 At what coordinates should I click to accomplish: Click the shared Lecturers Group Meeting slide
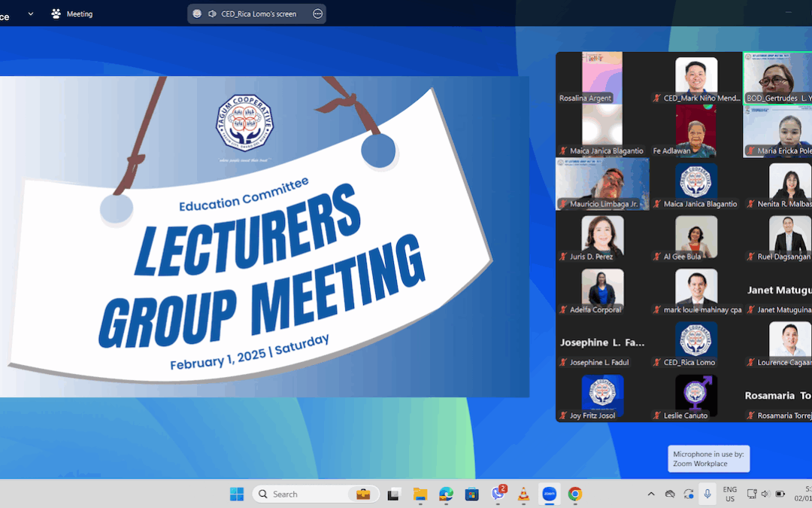pyautogui.click(x=264, y=237)
